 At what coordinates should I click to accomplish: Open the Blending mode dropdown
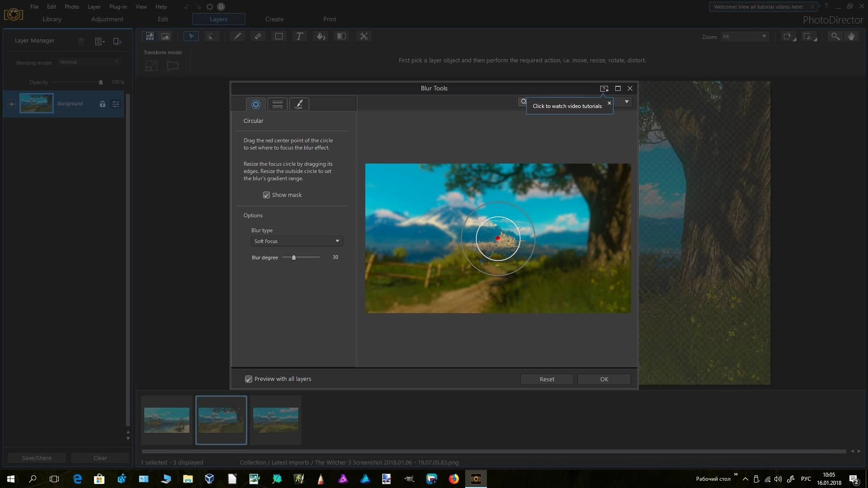[90, 62]
